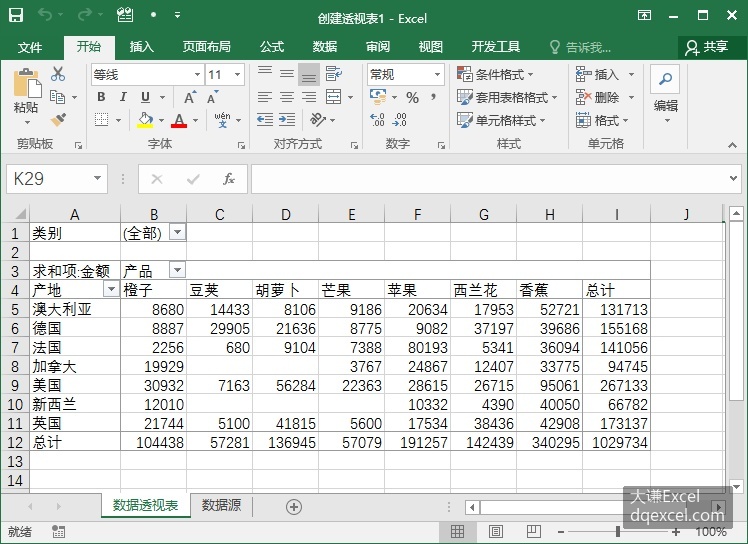This screenshot has width=748, height=544.
Task: Open the 产地 row filter dropdown
Action: pos(111,289)
